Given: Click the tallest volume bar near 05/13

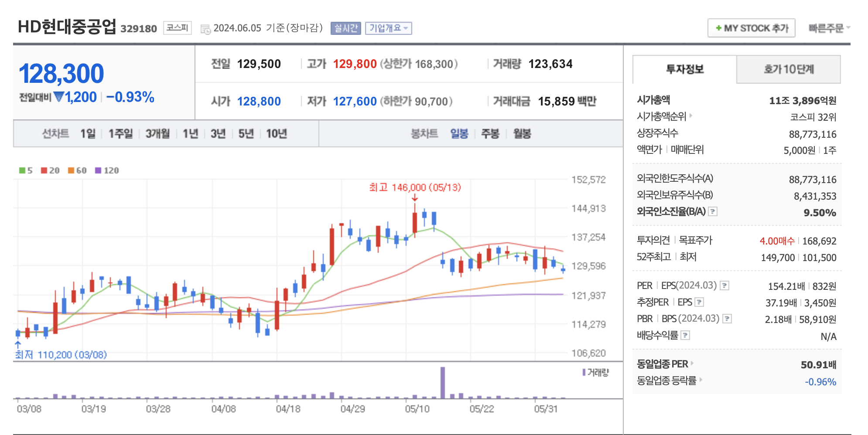Looking at the screenshot, I should point(443,383).
